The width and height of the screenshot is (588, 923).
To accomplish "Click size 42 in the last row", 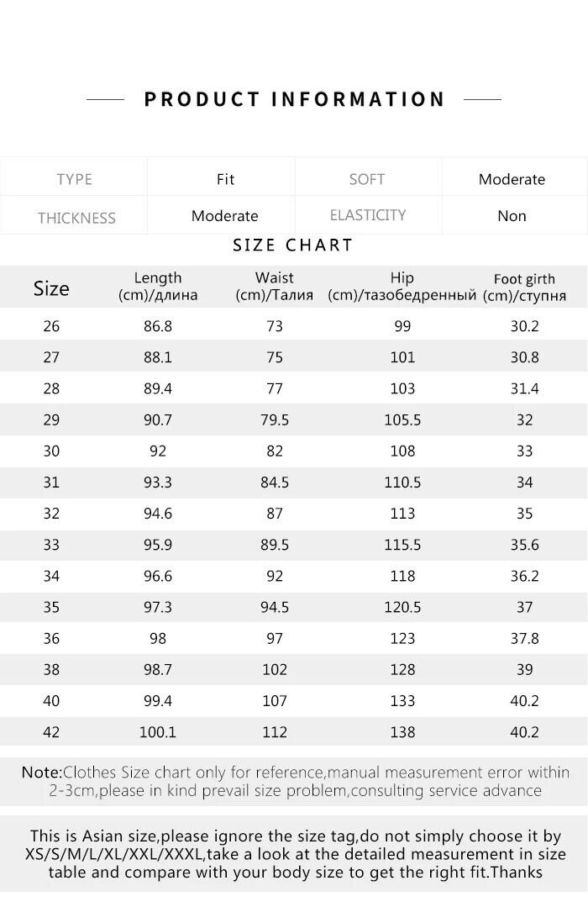I will (51, 732).
